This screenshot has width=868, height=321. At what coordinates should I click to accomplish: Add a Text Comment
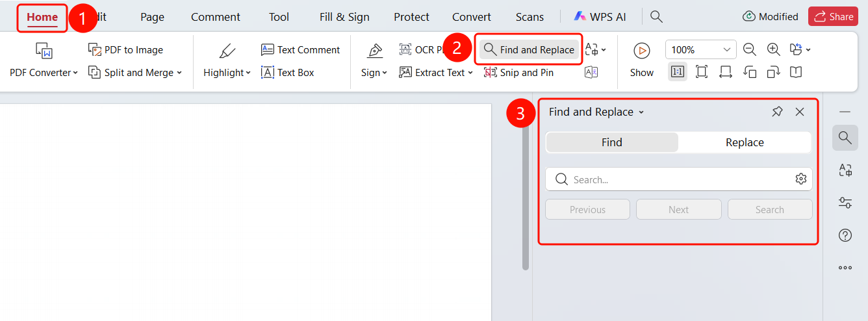pos(300,49)
